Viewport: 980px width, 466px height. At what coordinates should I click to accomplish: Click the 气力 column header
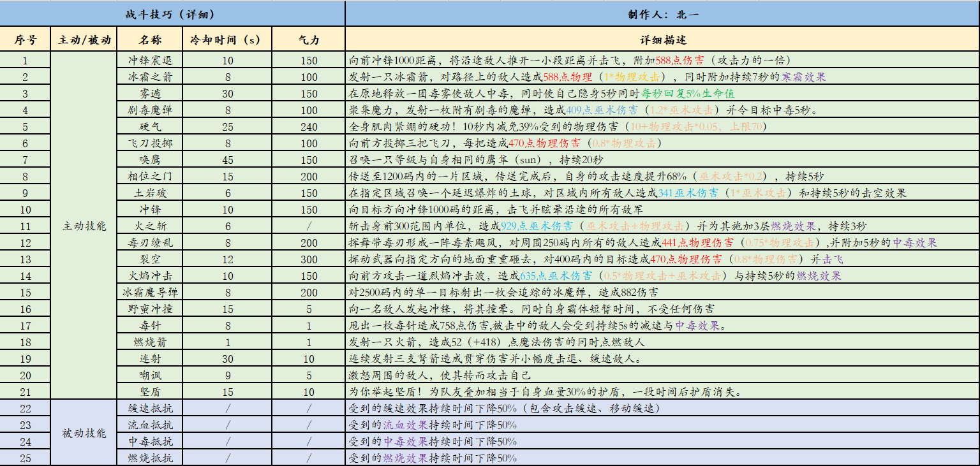[x=309, y=40]
